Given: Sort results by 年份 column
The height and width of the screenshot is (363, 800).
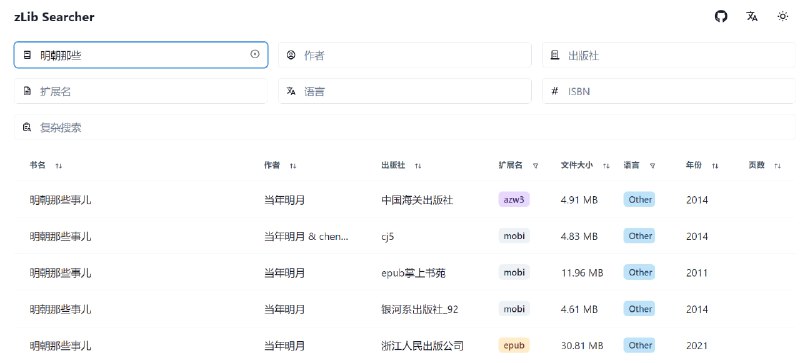Looking at the screenshot, I should pyautogui.click(x=715, y=165).
